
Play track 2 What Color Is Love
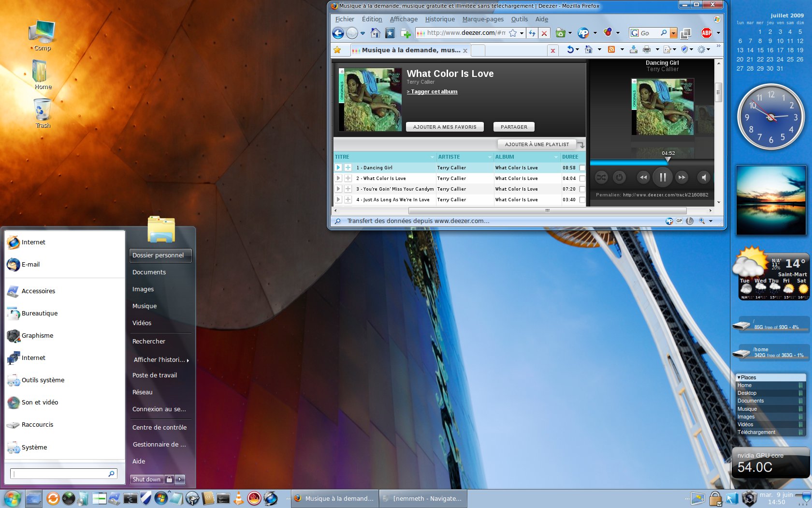(x=338, y=178)
